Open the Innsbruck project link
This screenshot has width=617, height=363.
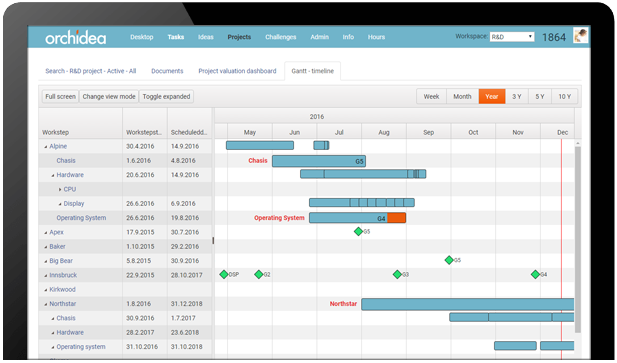click(63, 275)
